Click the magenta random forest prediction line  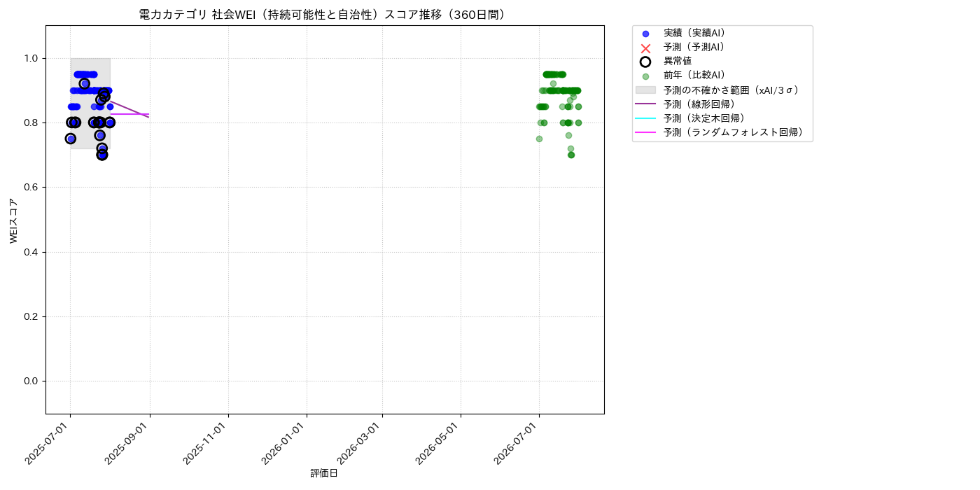pyautogui.click(x=129, y=114)
